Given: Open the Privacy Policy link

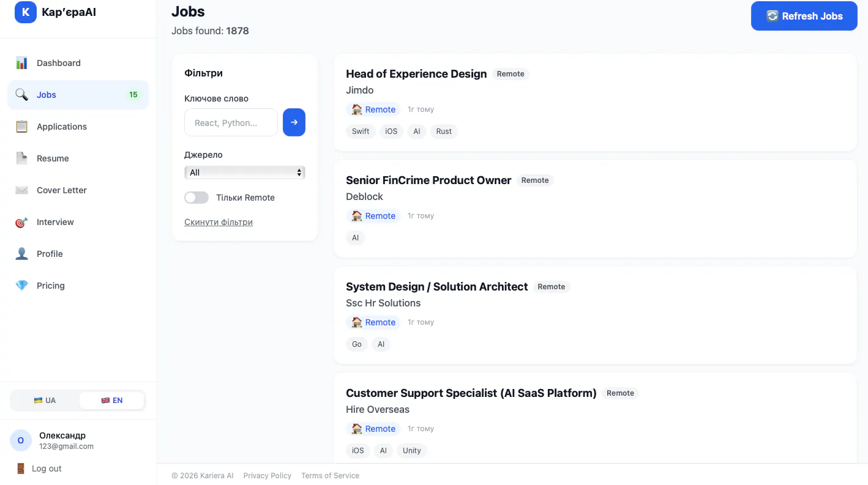Looking at the screenshot, I should tap(267, 475).
